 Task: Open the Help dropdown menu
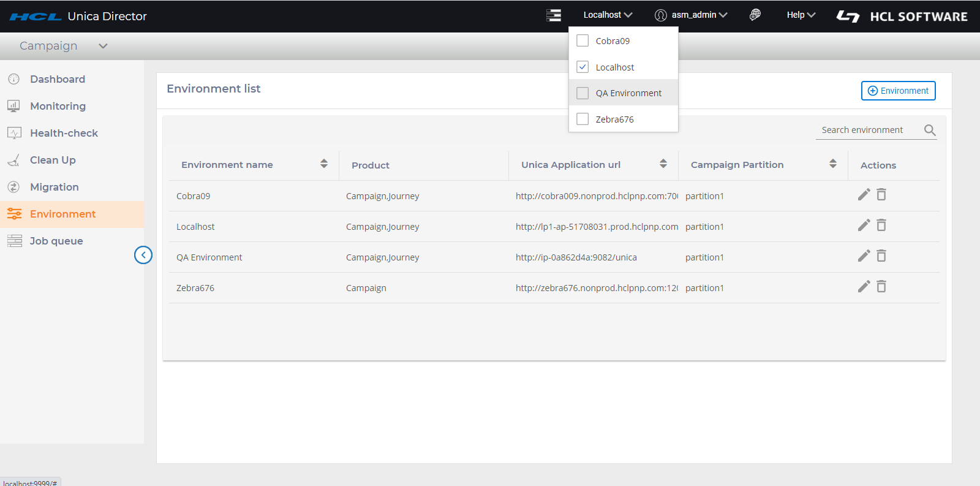click(x=801, y=15)
